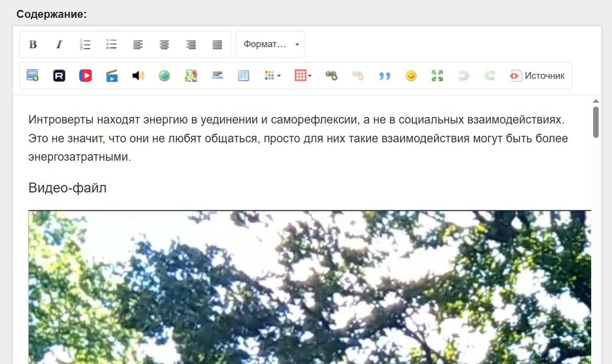Viewport: 612px width, 364px height.
Task: Undo the last action
Action: [464, 76]
